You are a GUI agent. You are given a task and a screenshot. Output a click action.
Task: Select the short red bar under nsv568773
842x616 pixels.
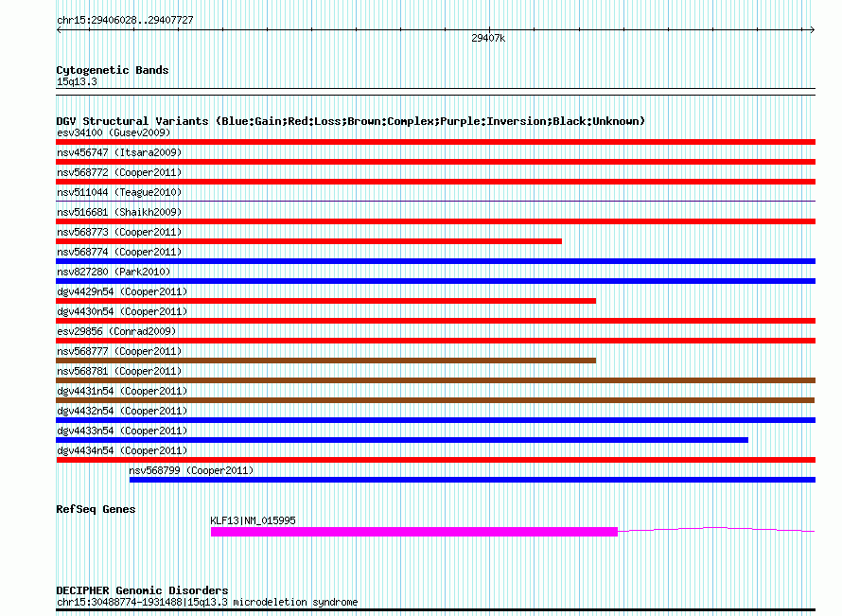pos(308,241)
